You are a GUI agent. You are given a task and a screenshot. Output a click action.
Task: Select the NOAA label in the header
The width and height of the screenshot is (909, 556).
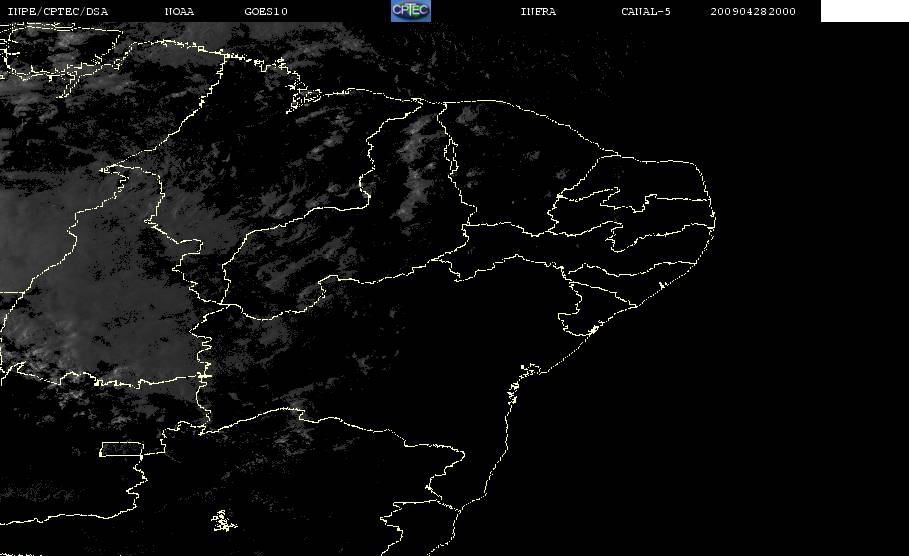[x=179, y=12]
